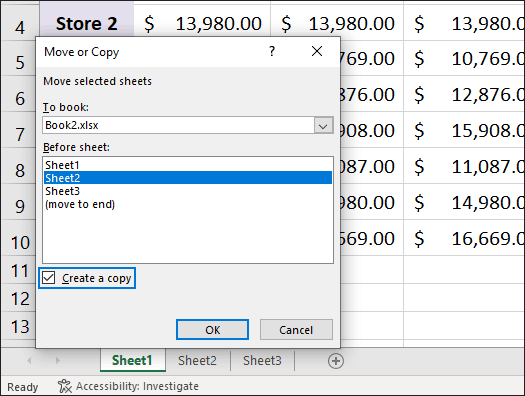
Task: Open the Accessibility Investigate status icon
Action: click(65, 386)
